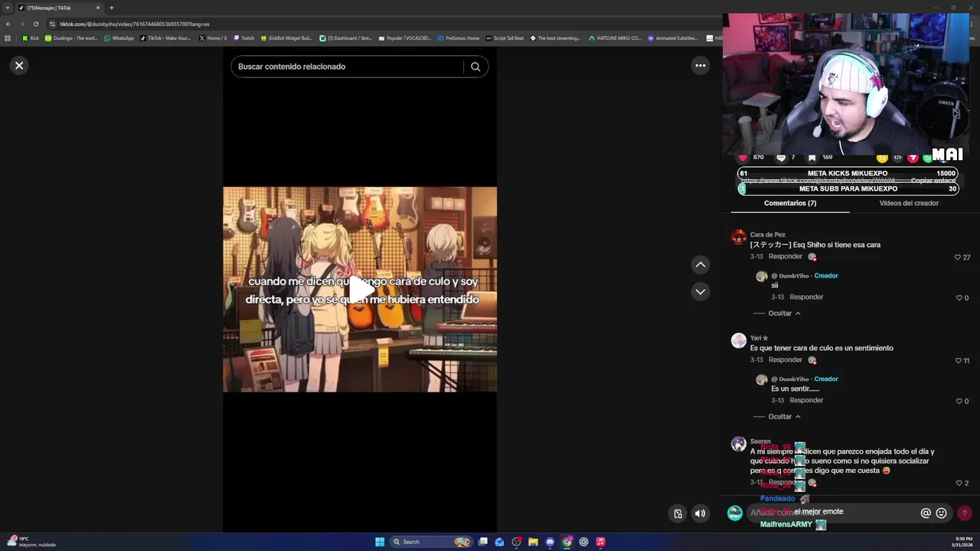
Task: Click the search magnifier in related content bar
Action: 475,67
